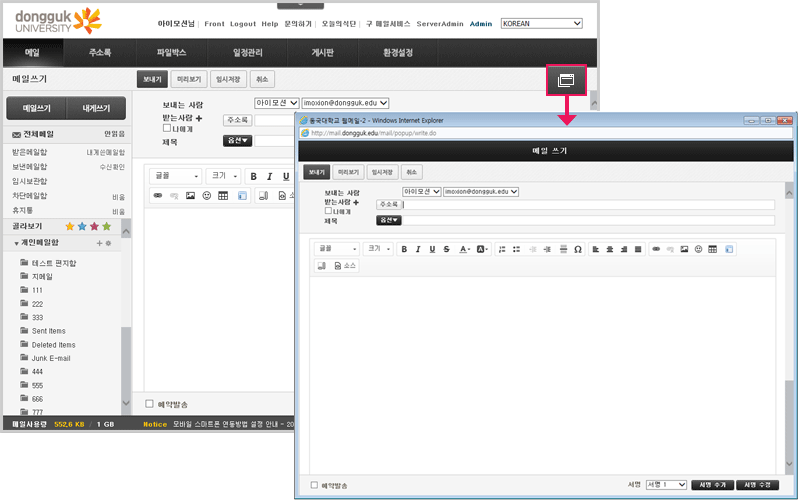
Task: Filter by pink star in sidebar
Action: click(x=94, y=226)
